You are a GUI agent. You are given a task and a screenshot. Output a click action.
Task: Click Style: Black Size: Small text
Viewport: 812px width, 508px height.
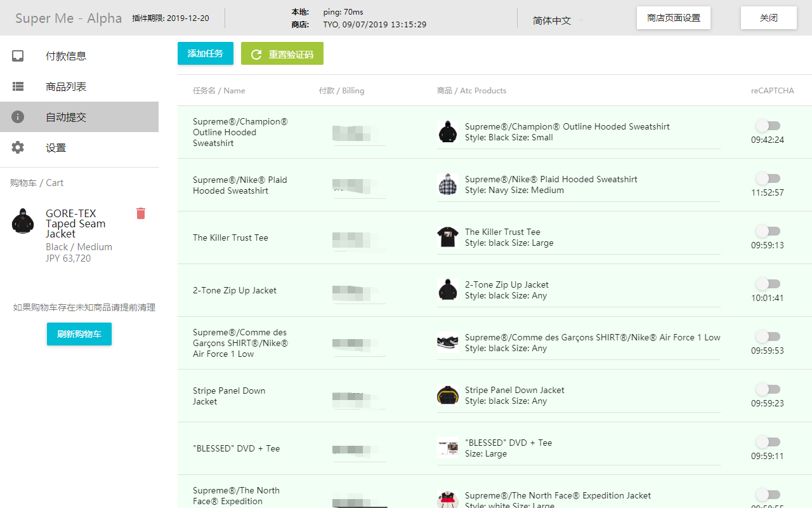[x=509, y=137]
